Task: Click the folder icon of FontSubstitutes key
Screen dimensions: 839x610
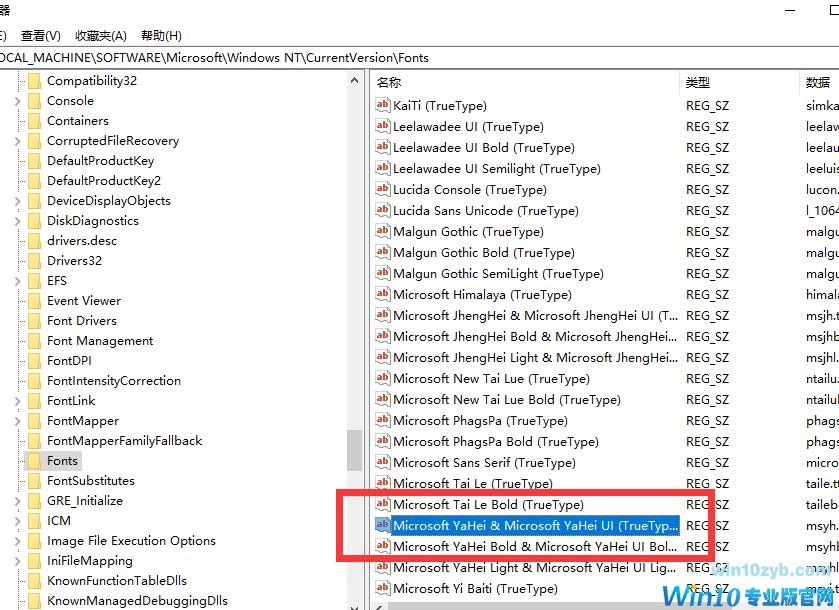Action: [37, 480]
